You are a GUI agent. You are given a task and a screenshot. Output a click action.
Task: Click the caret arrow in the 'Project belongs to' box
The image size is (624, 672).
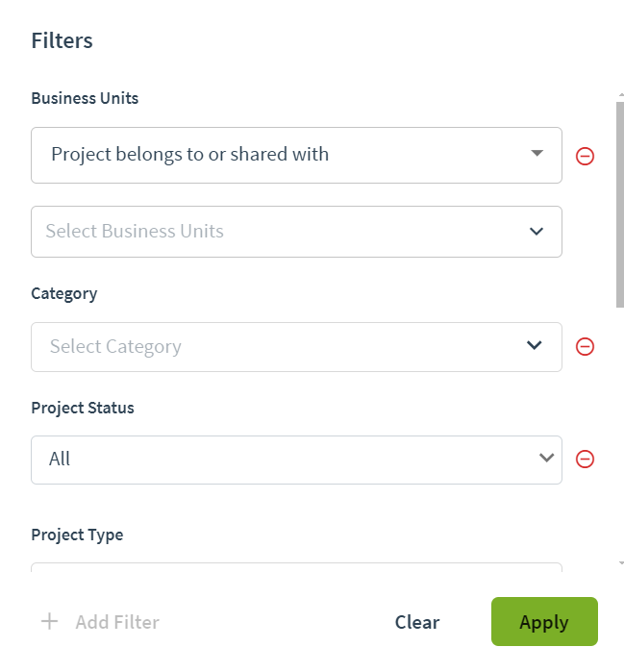(537, 153)
